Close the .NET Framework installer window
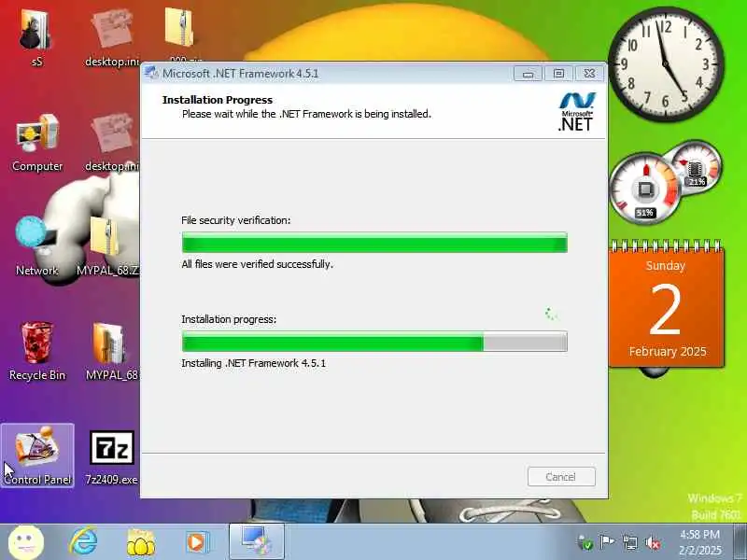The height and width of the screenshot is (560, 747). point(590,74)
